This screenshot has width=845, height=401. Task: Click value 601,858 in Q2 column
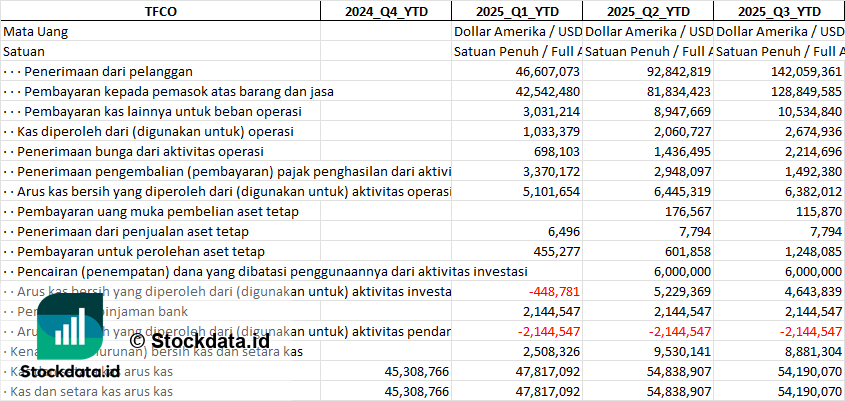687,252
